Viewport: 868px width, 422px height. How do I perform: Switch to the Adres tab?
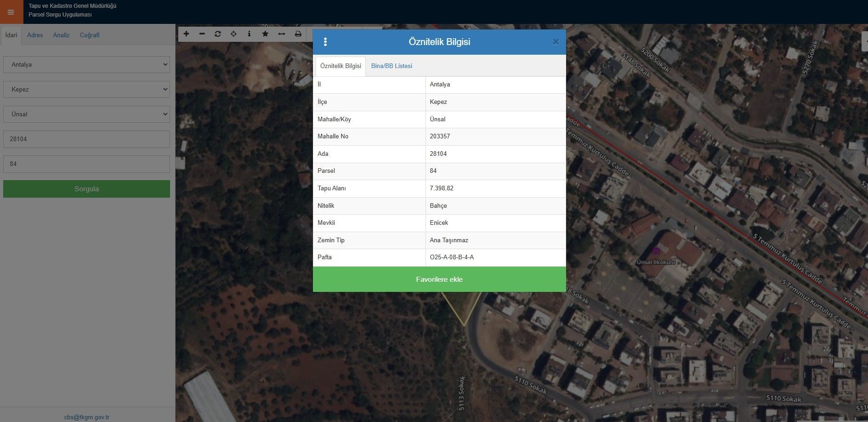(x=35, y=35)
